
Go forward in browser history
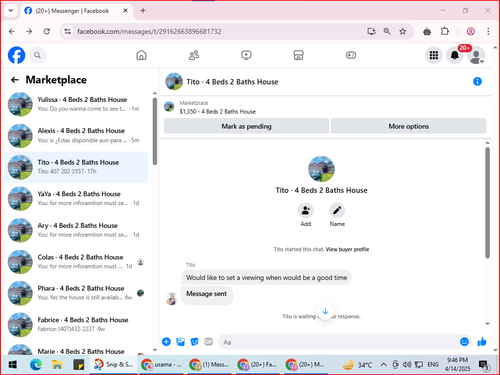pos(29,31)
